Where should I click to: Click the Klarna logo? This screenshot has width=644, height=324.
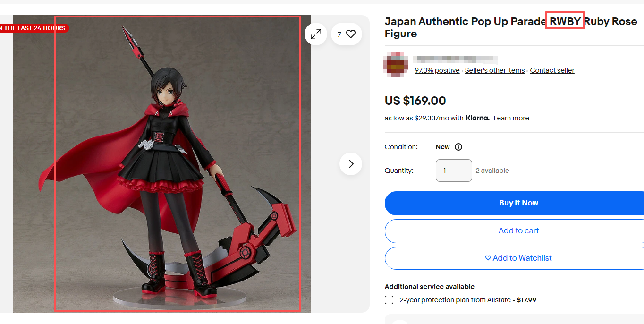pos(477,118)
